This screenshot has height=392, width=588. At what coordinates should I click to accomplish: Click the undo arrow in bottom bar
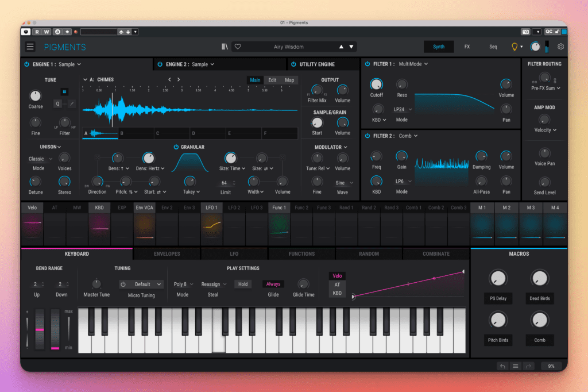(x=502, y=366)
